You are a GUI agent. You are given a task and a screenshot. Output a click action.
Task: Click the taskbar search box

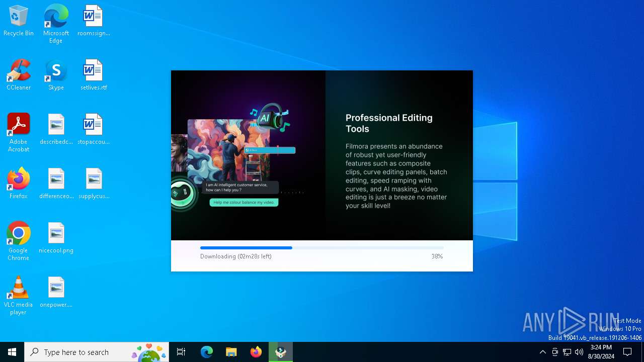[x=97, y=352]
